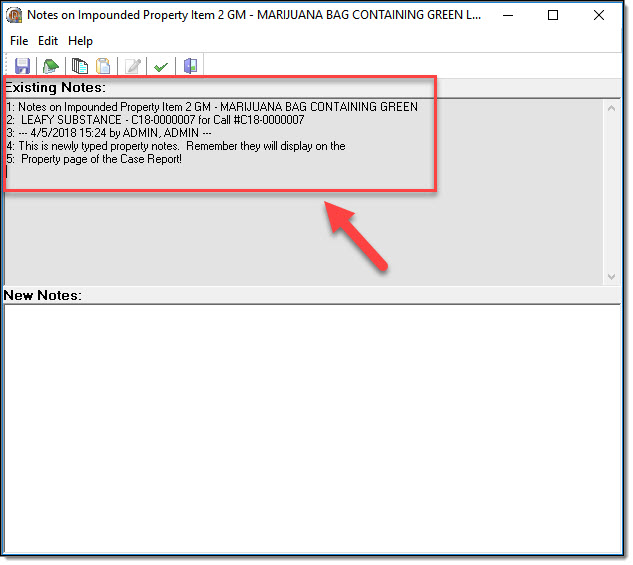Click the Paste clipboard toolbar icon
This screenshot has width=633, height=565.
103,67
